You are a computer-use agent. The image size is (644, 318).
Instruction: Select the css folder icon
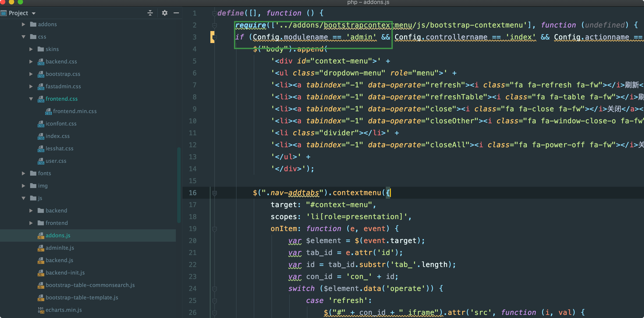(33, 37)
